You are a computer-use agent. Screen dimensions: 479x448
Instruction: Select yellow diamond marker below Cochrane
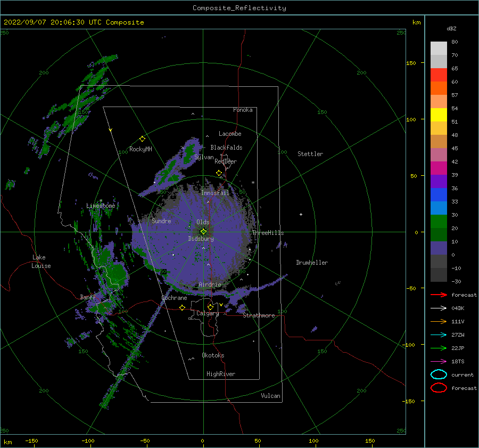click(183, 308)
